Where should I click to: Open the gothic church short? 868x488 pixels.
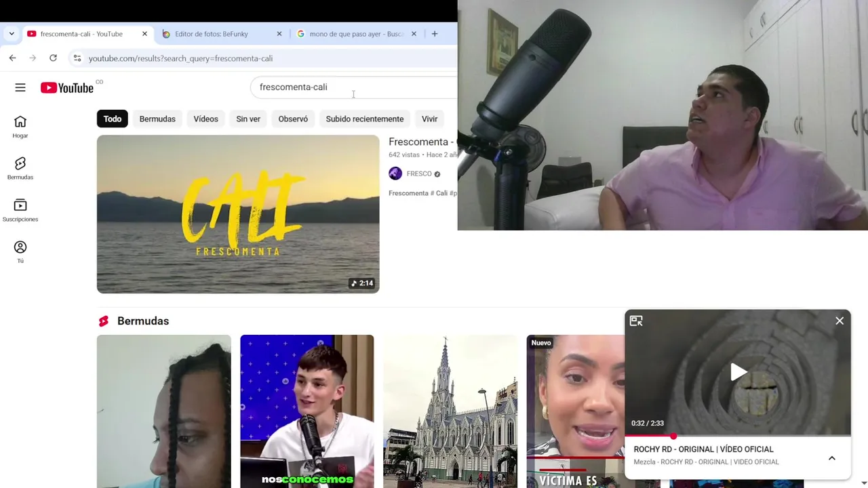coord(450,411)
